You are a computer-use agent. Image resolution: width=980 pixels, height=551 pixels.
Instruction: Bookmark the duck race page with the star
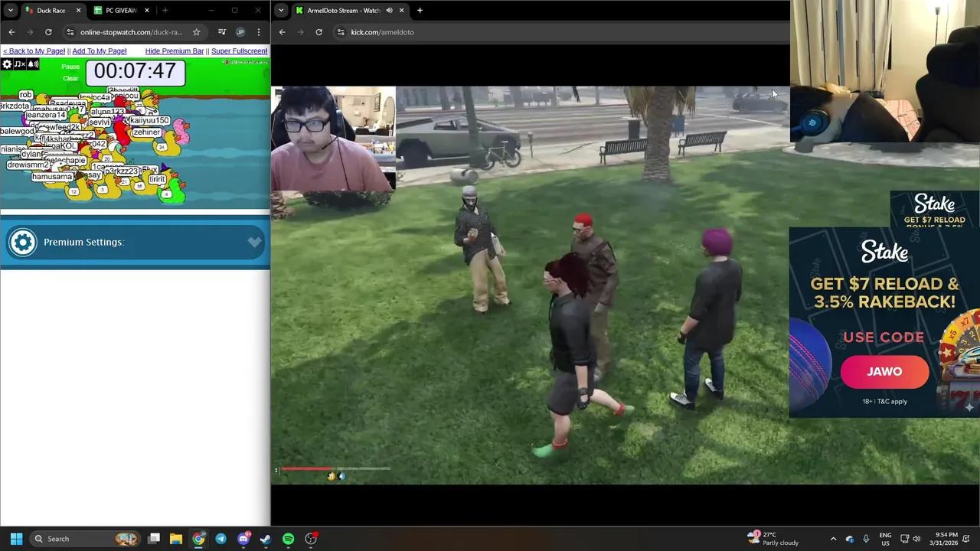click(x=196, y=32)
